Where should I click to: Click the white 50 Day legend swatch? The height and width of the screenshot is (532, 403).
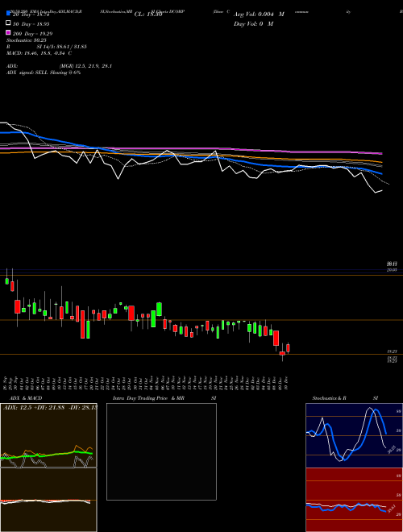pos(8,23)
